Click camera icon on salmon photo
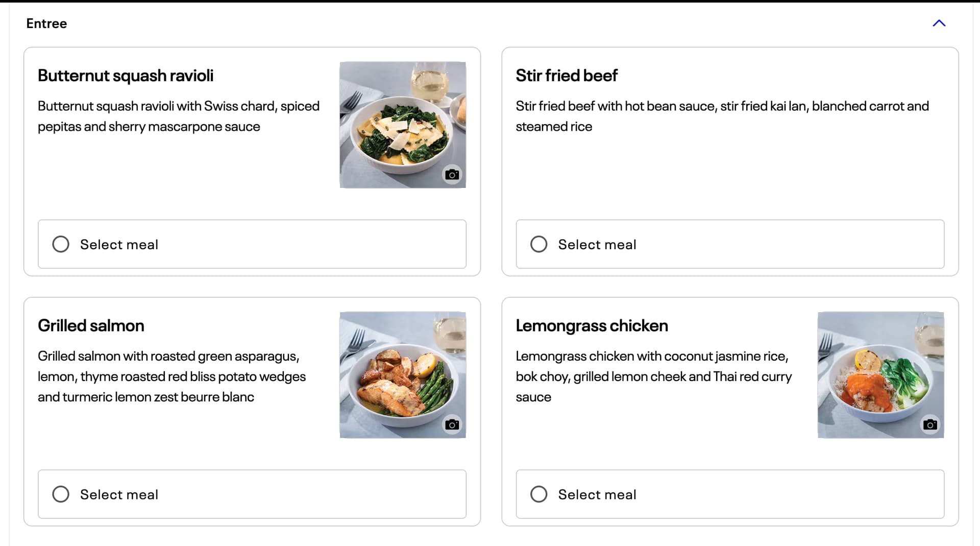The image size is (980, 546). 452,424
